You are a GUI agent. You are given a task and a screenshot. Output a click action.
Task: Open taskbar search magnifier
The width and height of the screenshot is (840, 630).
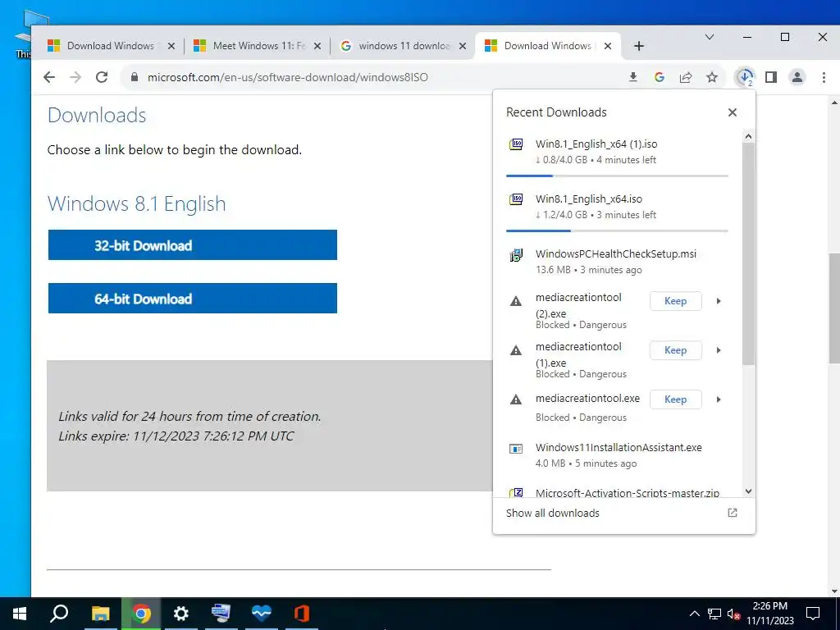[x=59, y=614]
